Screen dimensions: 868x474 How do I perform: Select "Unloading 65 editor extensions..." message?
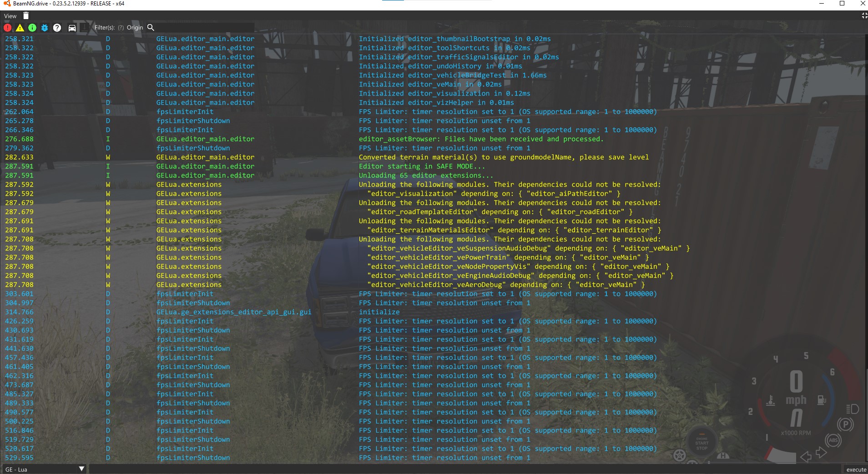pyautogui.click(x=426, y=176)
